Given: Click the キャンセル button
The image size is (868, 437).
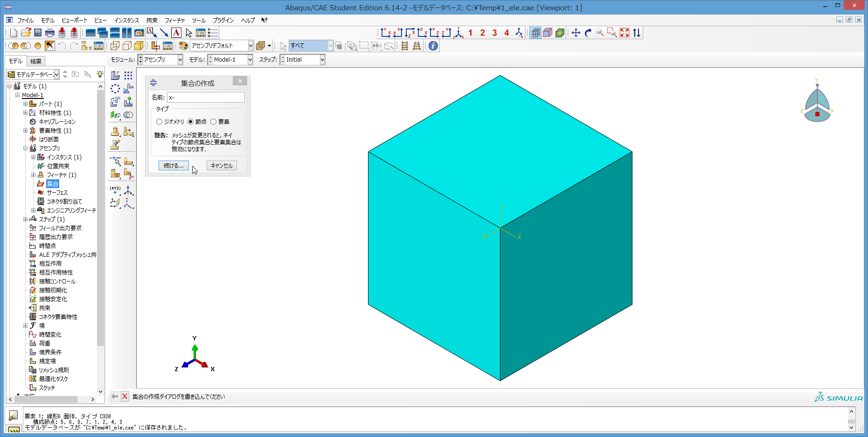Looking at the screenshot, I should (x=222, y=166).
